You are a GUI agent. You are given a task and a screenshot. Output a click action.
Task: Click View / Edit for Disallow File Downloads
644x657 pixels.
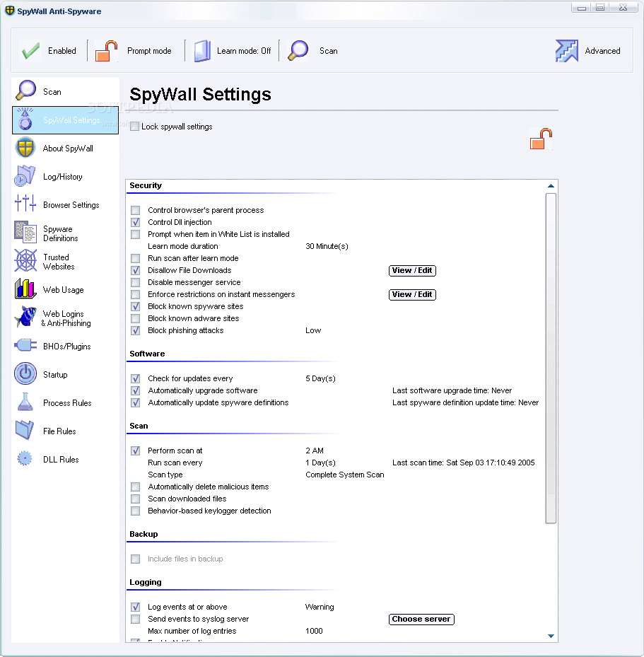pos(412,271)
